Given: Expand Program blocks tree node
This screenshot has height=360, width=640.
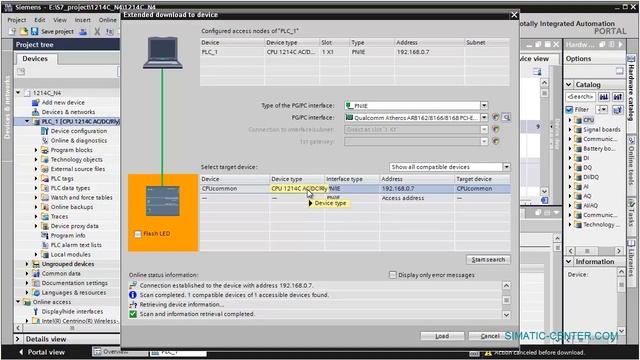Looking at the screenshot, I should [36, 150].
